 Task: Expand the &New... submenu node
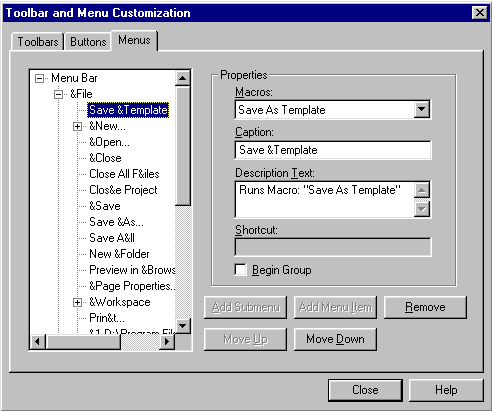pos(77,127)
